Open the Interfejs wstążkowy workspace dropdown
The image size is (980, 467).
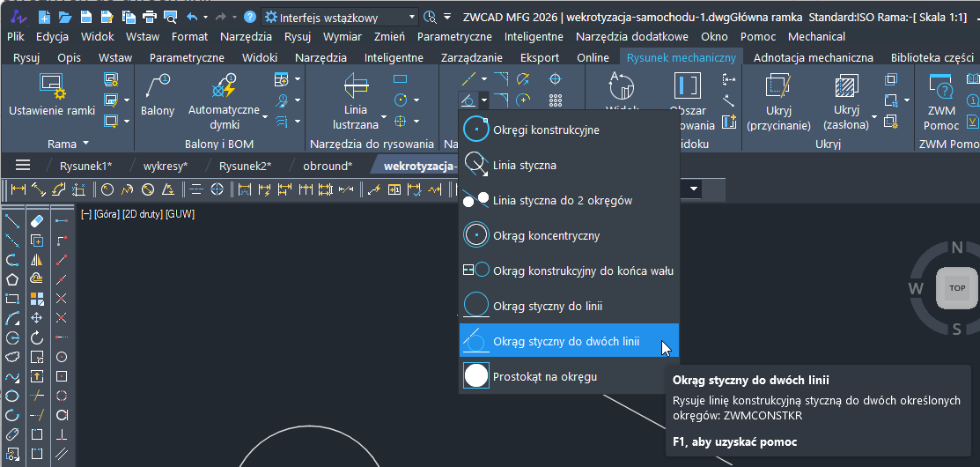pos(341,17)
